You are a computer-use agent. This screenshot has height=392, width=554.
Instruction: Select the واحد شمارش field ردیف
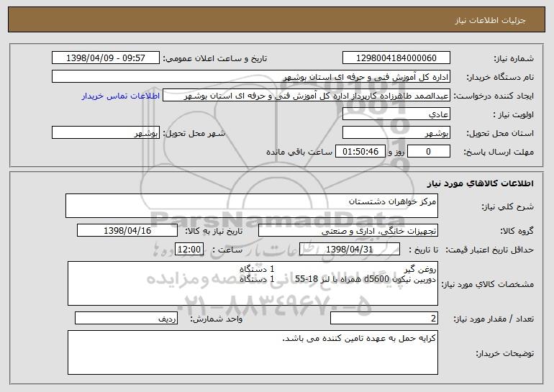click(x=126, y=318)
